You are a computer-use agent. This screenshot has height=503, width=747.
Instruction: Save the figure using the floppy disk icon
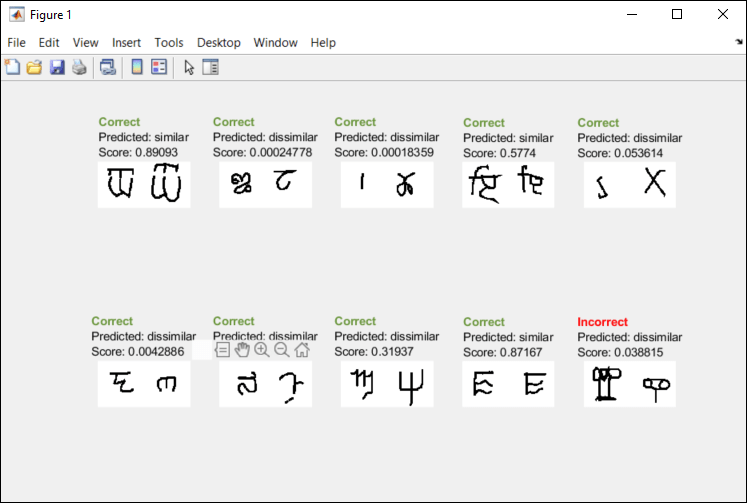[x=57, y=68]
